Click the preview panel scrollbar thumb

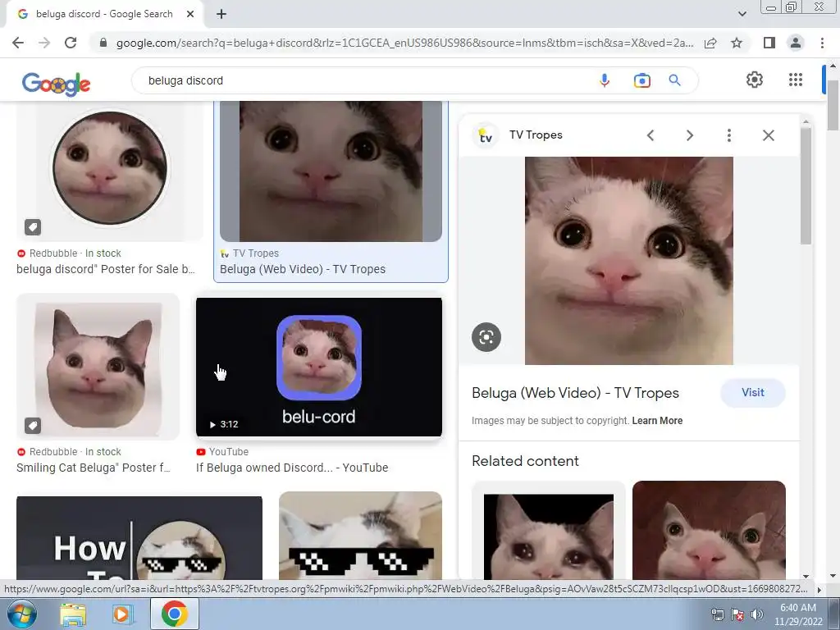806,185
